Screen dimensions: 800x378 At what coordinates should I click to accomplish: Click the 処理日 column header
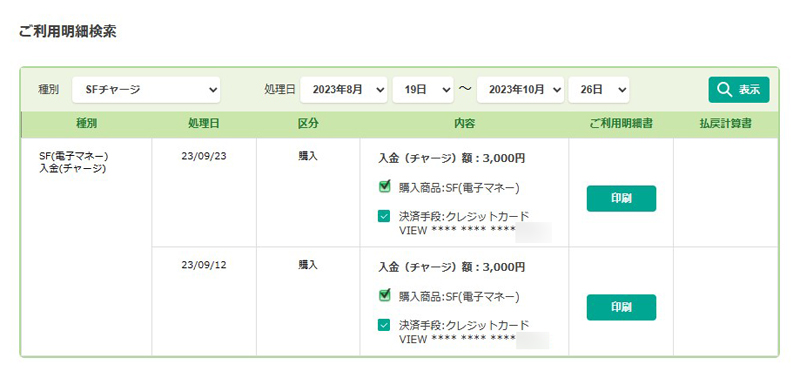point(204,124)
